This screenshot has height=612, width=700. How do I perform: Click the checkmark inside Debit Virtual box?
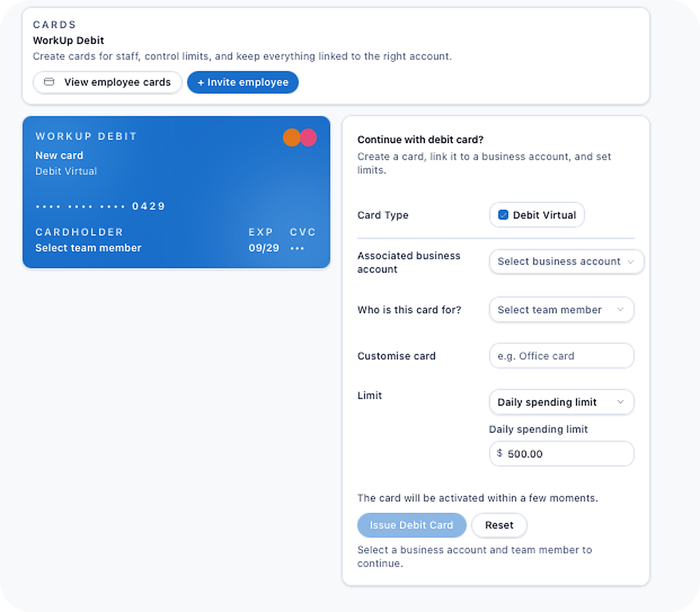[x=504, y=215]
